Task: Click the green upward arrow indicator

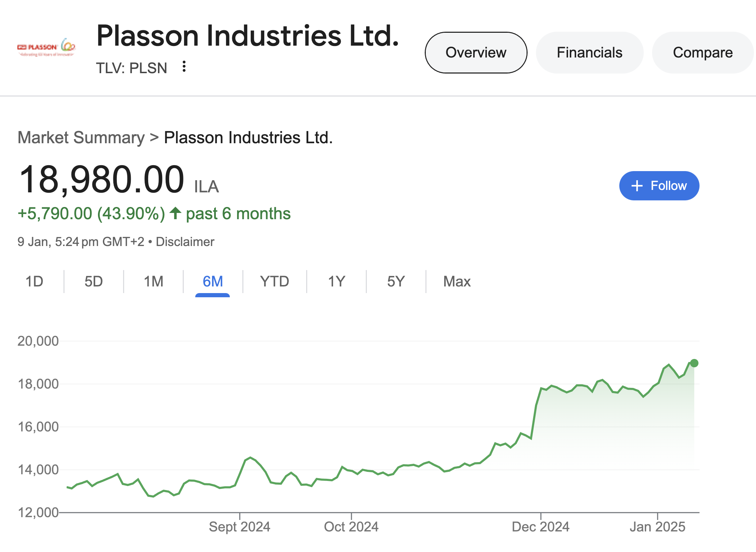Action: 175,213
